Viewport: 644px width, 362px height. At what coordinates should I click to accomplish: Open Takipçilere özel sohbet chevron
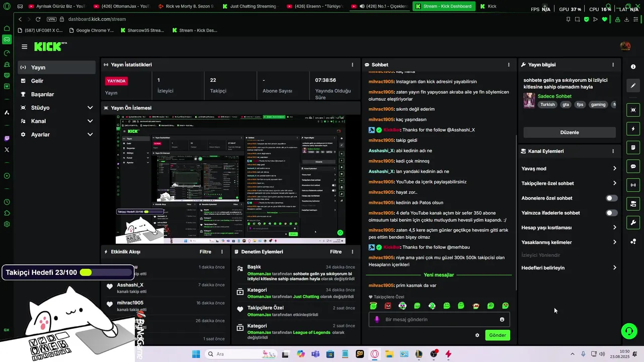[x=614, y=183]
